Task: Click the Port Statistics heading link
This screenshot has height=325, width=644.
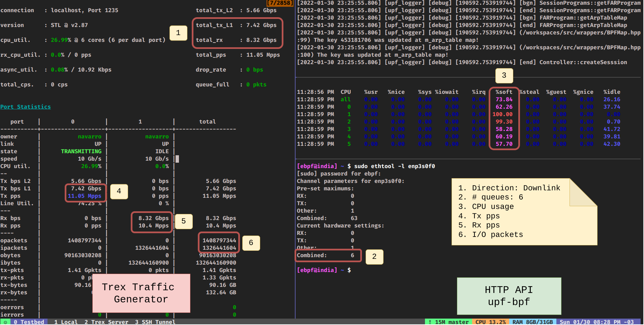Action: pos(26,107)
